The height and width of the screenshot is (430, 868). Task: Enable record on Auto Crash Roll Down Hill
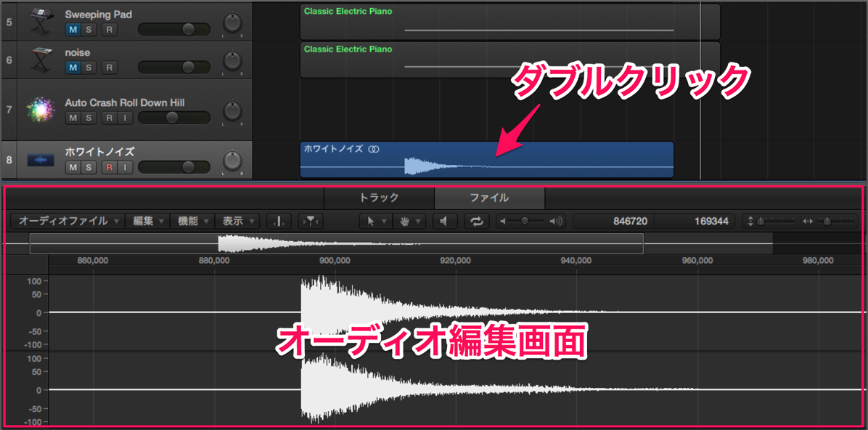(109, 118)
